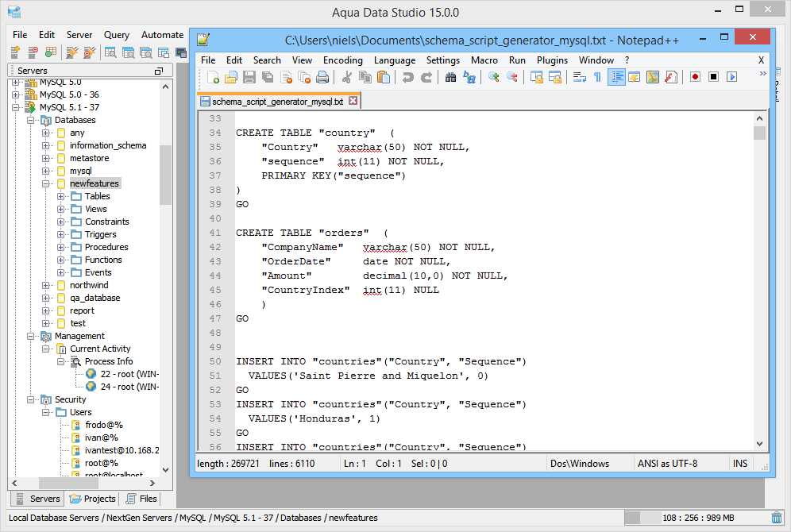Toggle the highlighted Indent Guide icon

click(616, 77)
